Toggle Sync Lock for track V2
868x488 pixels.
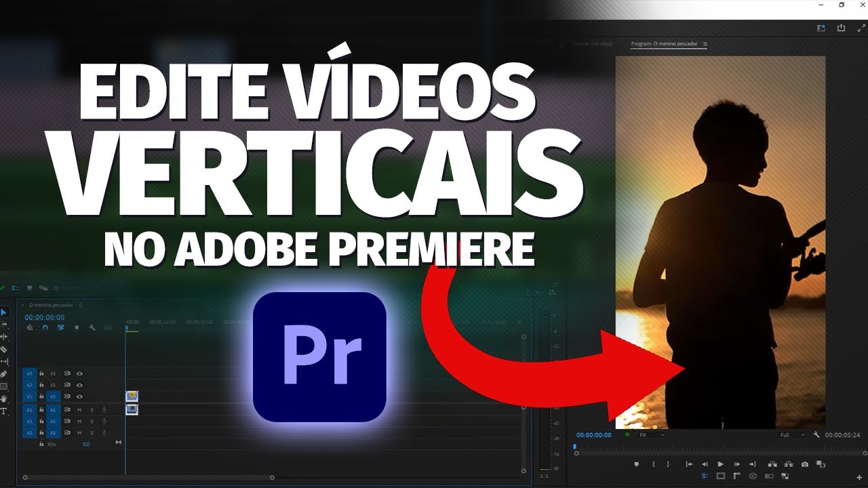tap(67, 385)
